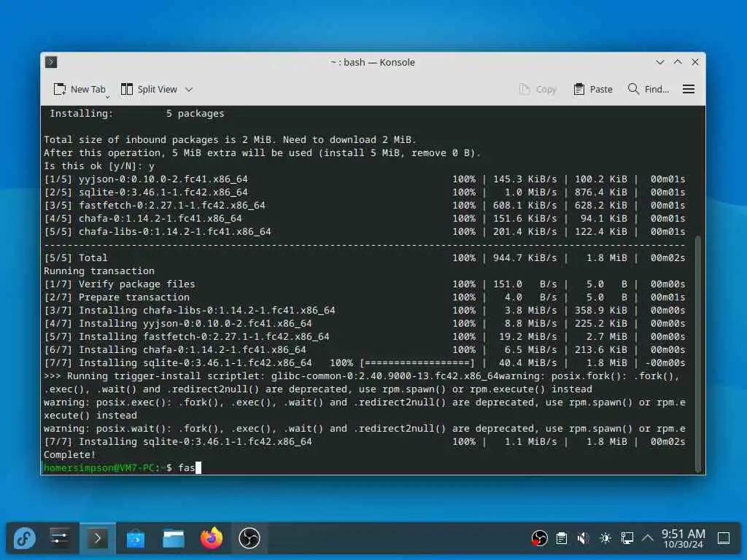
Task: Open Dolphin file manager from taskbar
Action: pyautogui.click(x=174, y=539)
